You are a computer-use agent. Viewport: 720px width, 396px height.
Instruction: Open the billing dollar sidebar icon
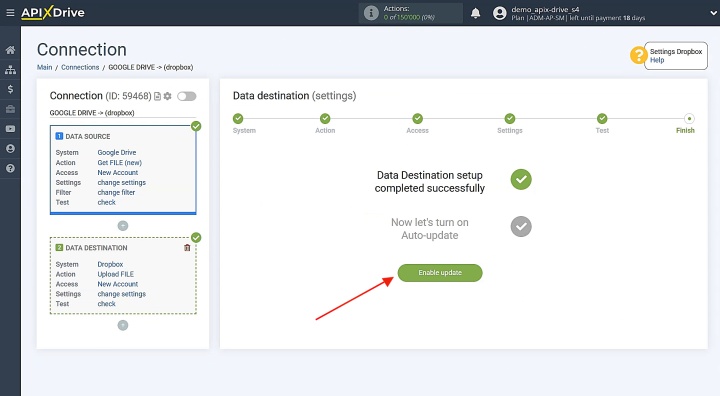point(10,89)
